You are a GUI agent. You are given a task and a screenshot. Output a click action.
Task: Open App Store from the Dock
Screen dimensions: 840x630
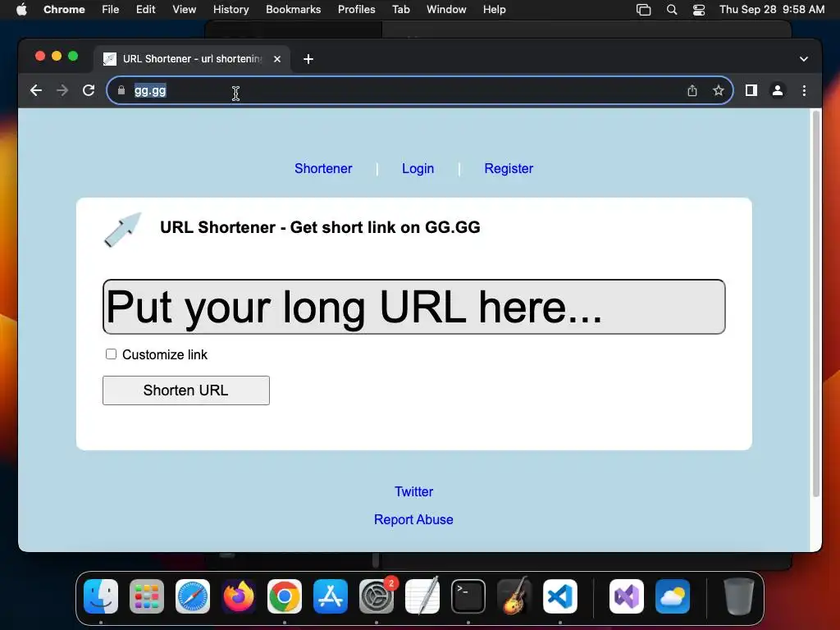[x=331, y=596]
